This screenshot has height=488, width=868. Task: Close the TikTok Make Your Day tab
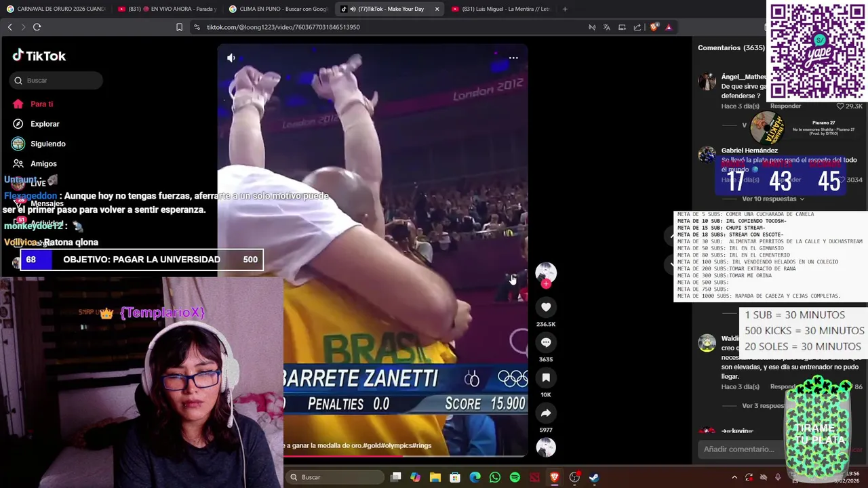coord(437,9)
